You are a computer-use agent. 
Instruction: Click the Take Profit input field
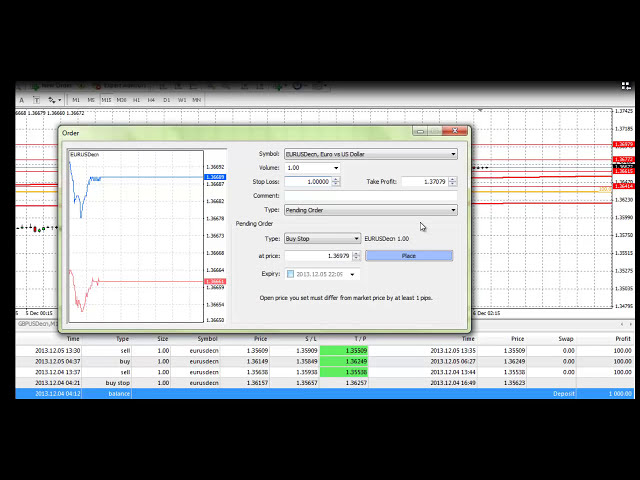425,182
